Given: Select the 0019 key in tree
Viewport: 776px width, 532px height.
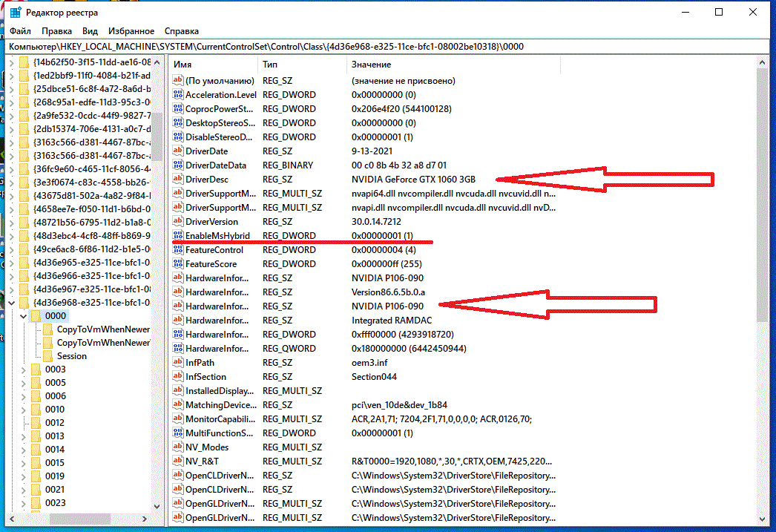Looking at the screenshot, I should point(55,476).
